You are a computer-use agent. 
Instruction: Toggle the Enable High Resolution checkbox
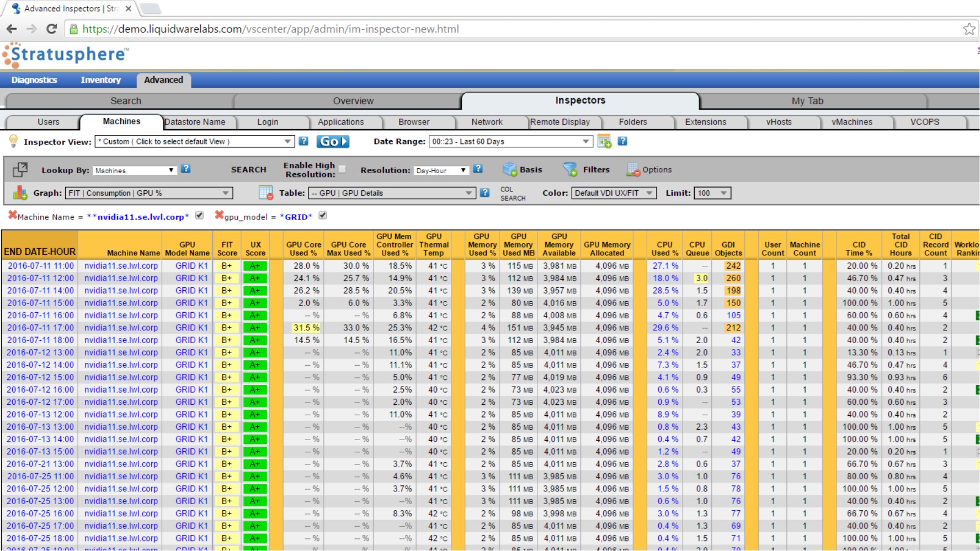coord(343,169)
